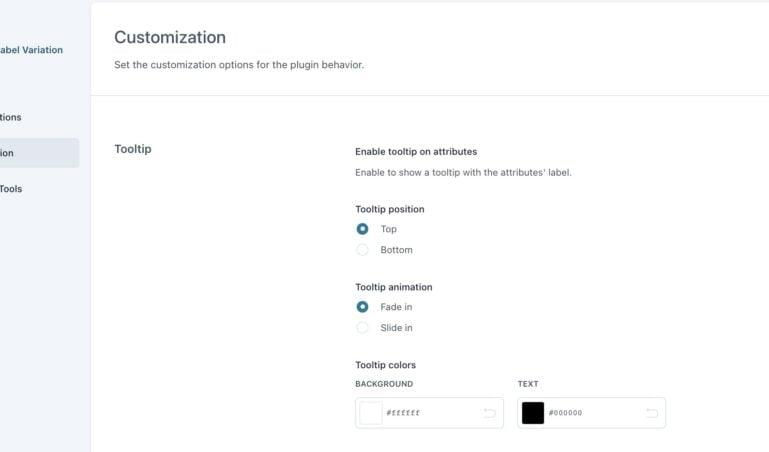Open the Label Variation sidebar heading

tap(31, 50)
